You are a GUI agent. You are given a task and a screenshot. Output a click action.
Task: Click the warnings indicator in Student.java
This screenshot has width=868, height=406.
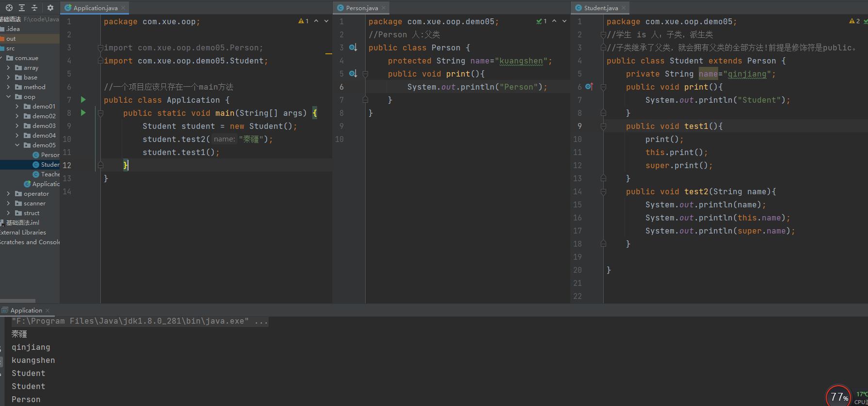click(x=854, y=21)
